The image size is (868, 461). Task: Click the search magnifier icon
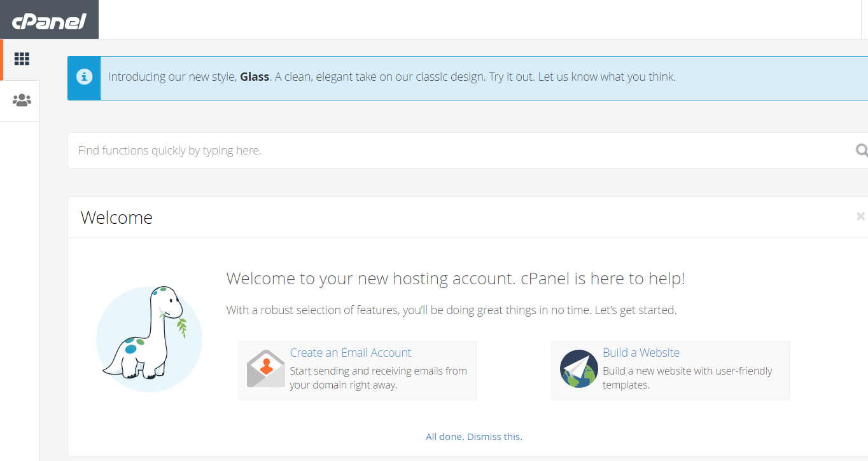tap(862, 151)
